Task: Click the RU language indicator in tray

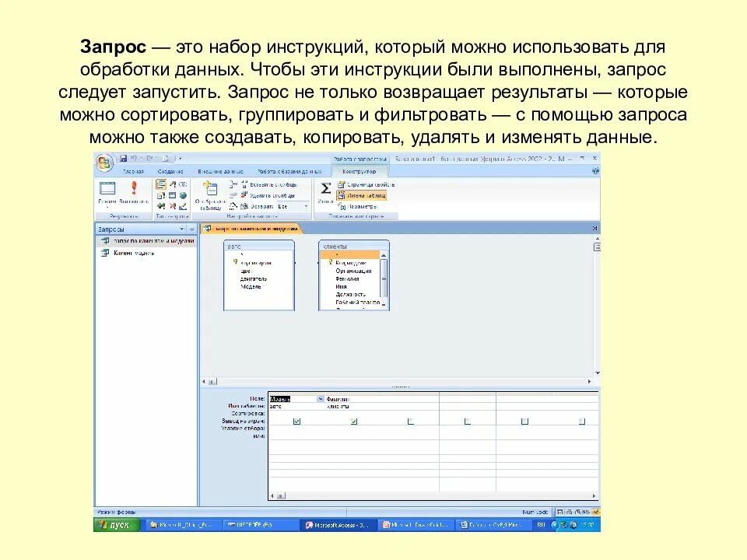Action: 541,525
